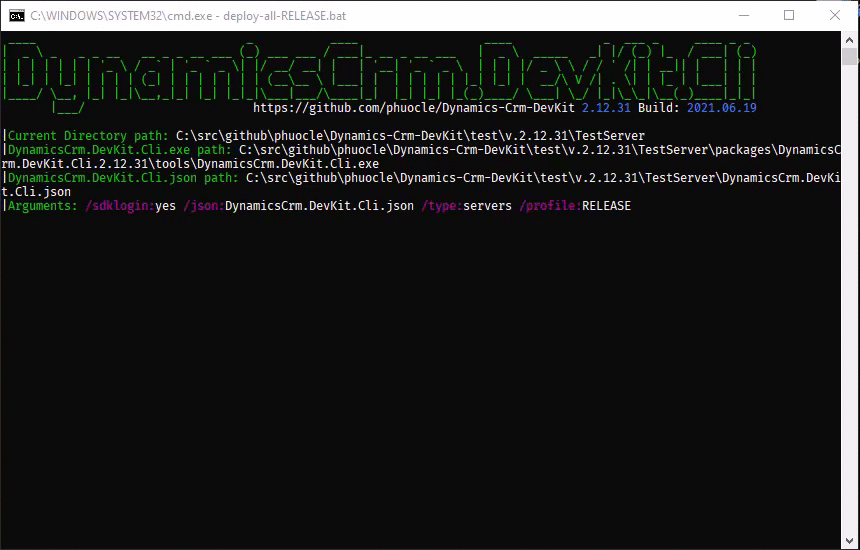This screenshot has width=860, height=550.
Task: Click the cmd.exe icon in title bar
Action: click(x=16, y=16)
